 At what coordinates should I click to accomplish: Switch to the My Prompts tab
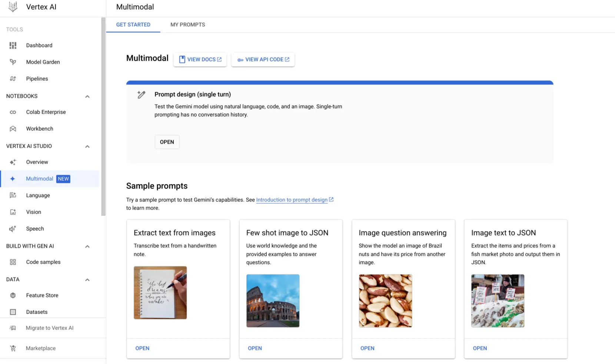(187, 25)
